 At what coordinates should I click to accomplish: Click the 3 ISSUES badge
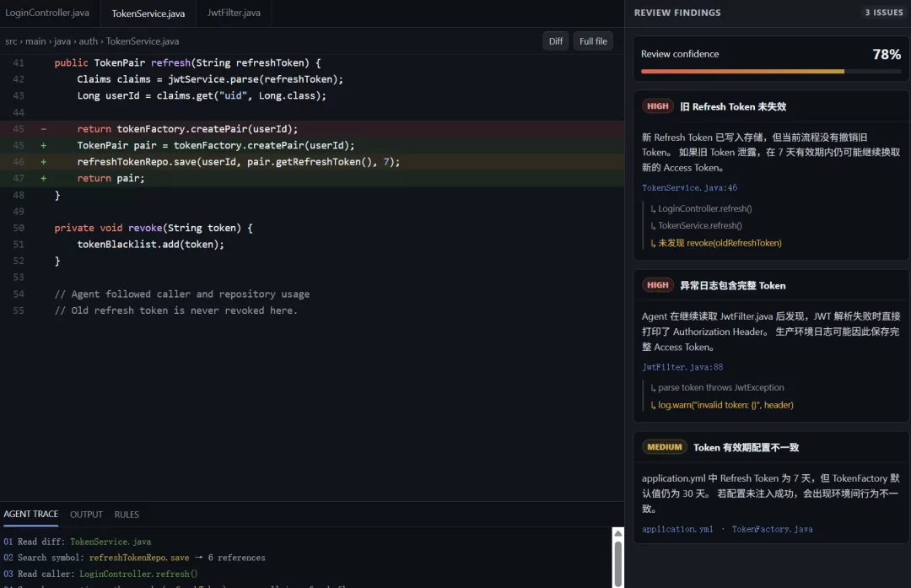(884, 12)
